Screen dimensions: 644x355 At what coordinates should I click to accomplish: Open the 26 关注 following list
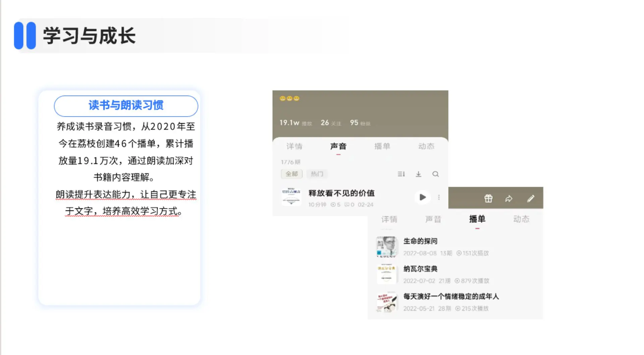pyautogui.click(x=331, y=123)
